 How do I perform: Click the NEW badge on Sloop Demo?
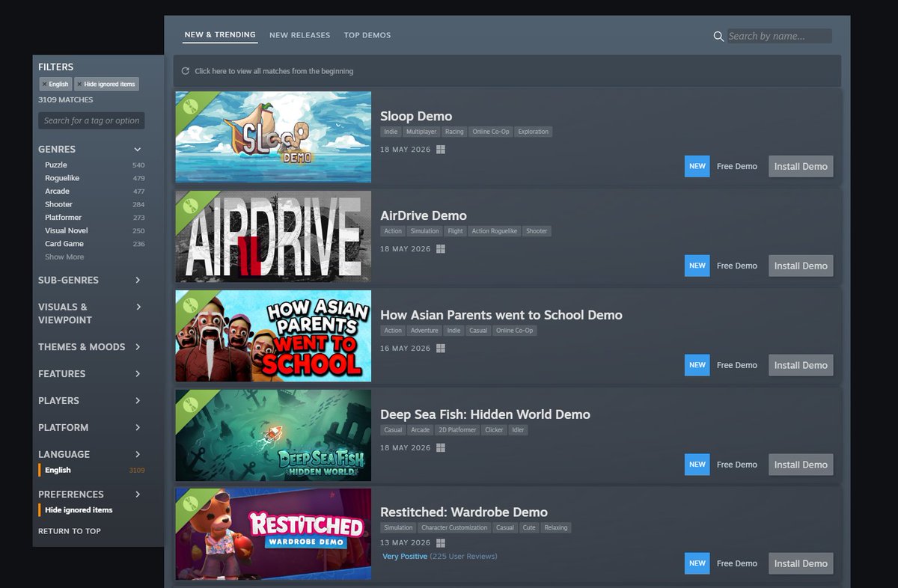coord(697,166)
